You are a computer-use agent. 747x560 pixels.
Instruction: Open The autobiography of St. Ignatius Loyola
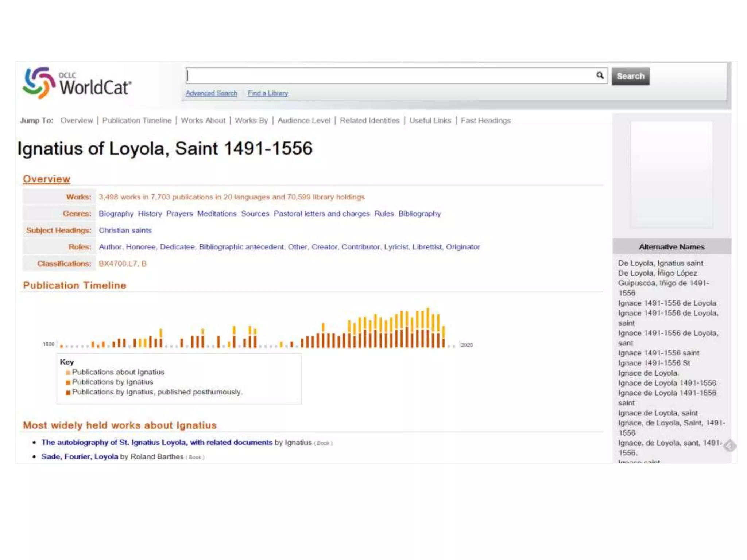157,442
